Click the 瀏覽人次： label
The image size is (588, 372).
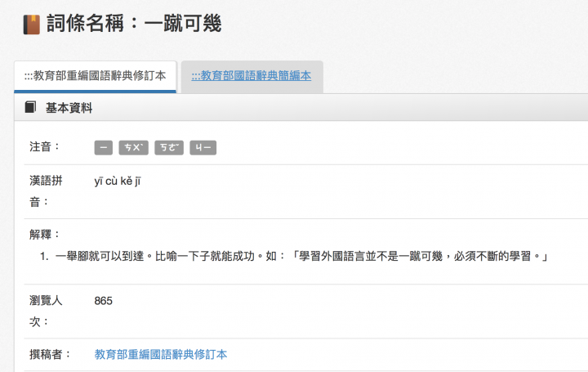(46, 311)
